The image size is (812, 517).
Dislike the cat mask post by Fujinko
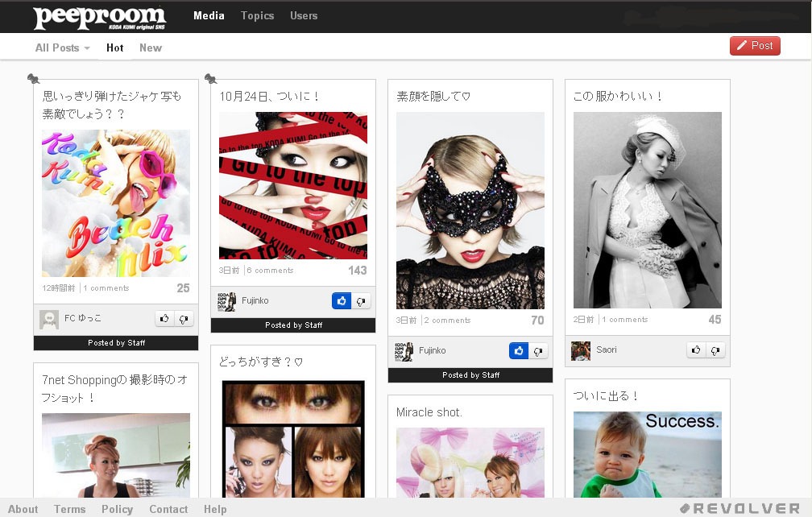[x=539, y=351]
